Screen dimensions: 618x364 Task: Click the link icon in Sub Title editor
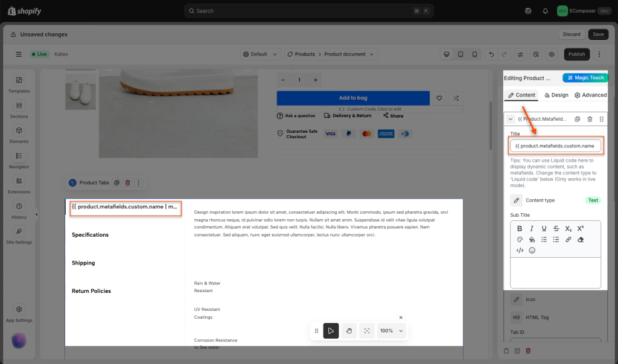coord(568,240)
